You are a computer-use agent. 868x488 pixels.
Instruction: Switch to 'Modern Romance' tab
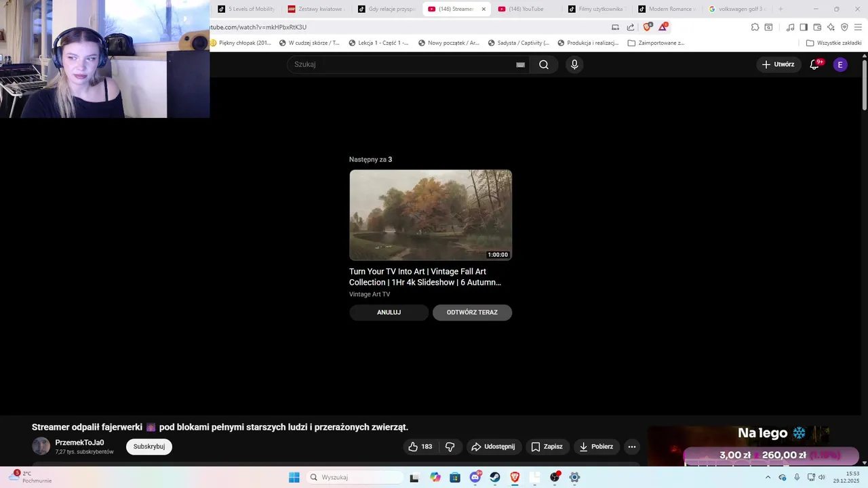click(667, 9)
